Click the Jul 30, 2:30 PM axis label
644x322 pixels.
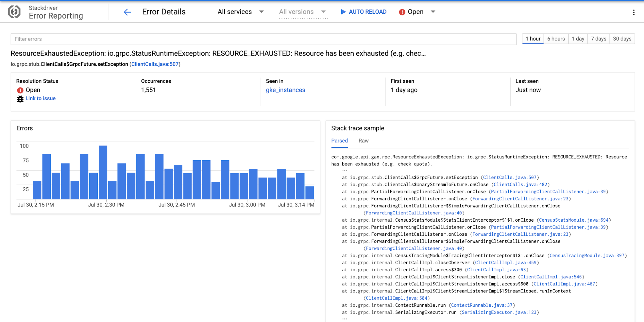[x=106, y=205]
